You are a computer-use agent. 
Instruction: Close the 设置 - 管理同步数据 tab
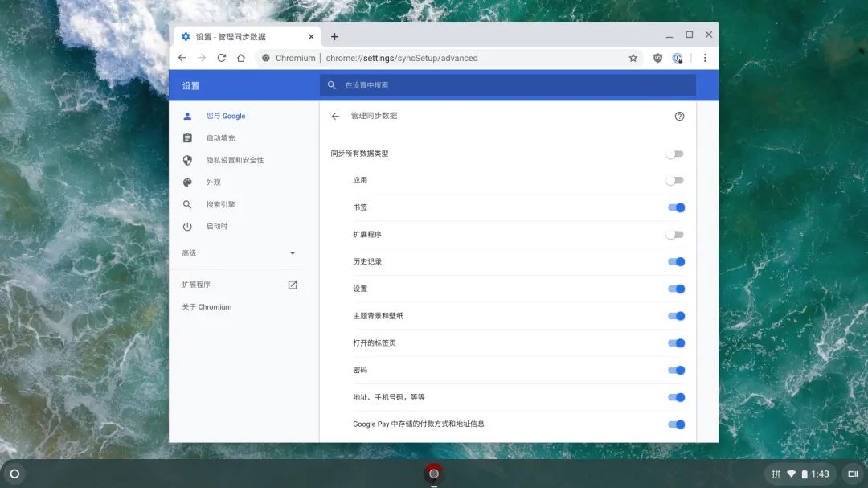click(x=311, y=36)
